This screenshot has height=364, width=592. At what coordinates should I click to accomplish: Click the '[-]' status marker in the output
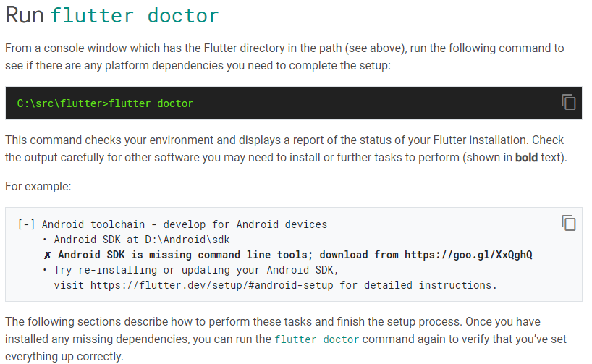tap(27, 224)
